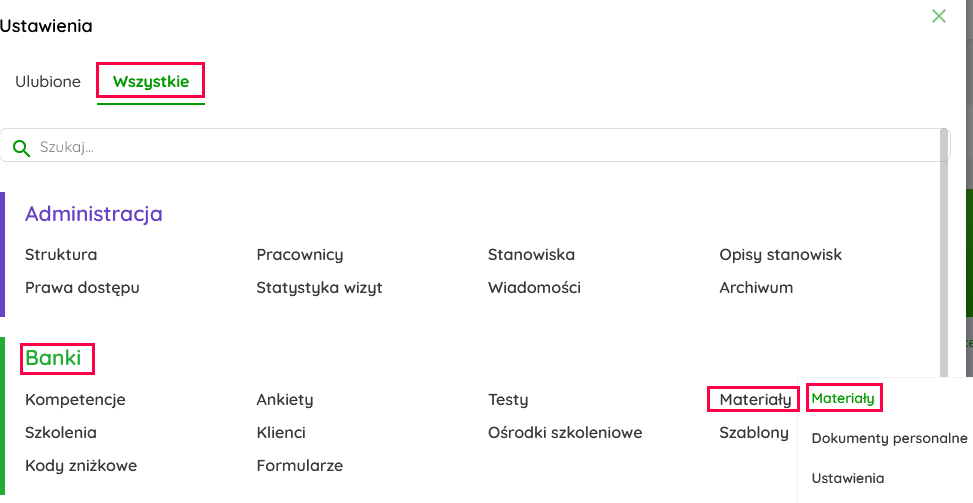Select Dokumenty personalne in submenu
The image size is (973, 503).
889,438
